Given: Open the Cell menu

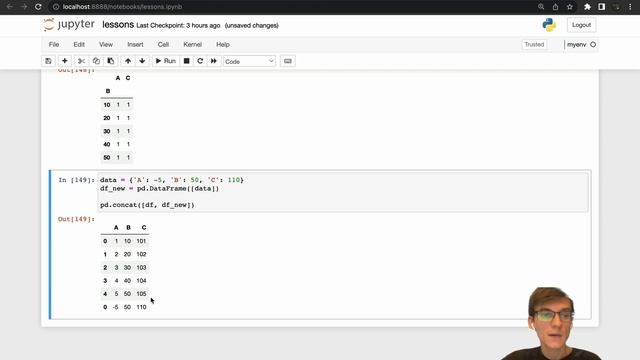Looking at the screenshot, I should [x=163, y=44].
